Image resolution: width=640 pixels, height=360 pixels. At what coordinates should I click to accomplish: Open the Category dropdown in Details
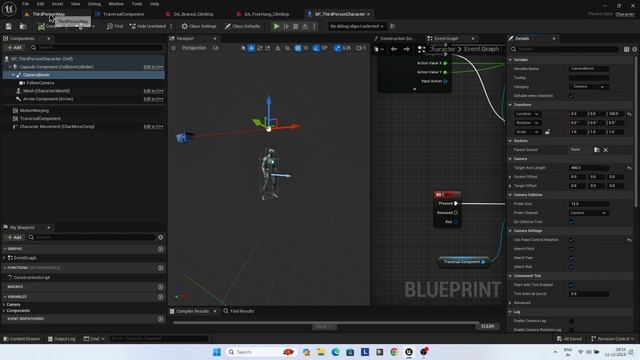[x=589, y=87]
